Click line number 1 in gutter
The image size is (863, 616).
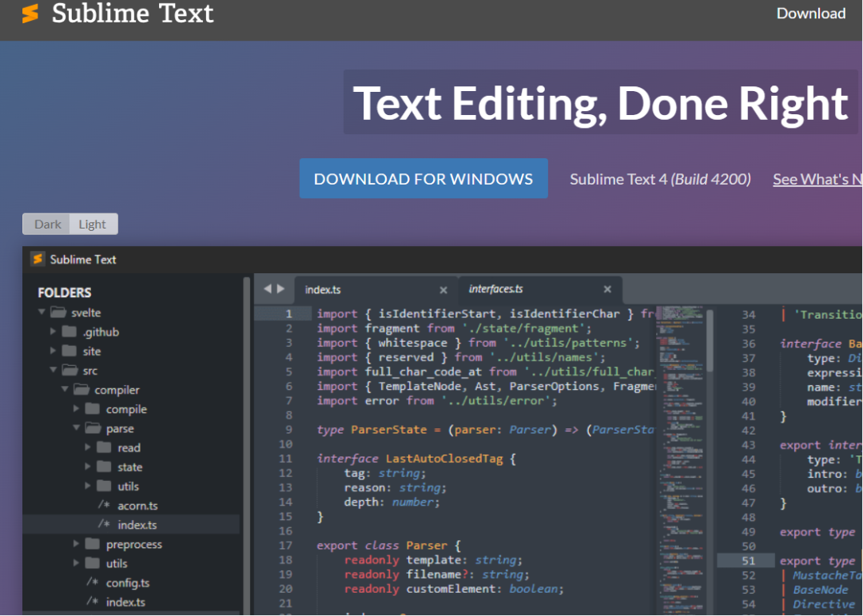[288, 314]
